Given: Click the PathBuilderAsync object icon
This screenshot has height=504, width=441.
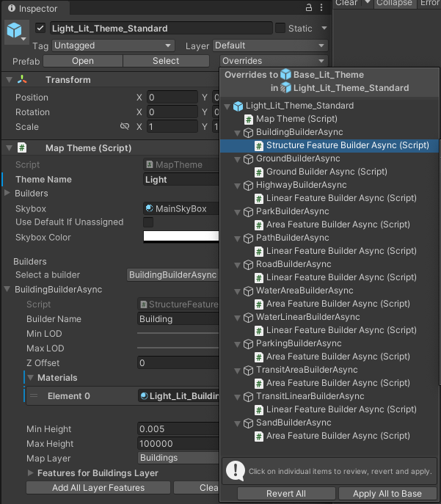Looking at the screenshot, I should (248, 238).
